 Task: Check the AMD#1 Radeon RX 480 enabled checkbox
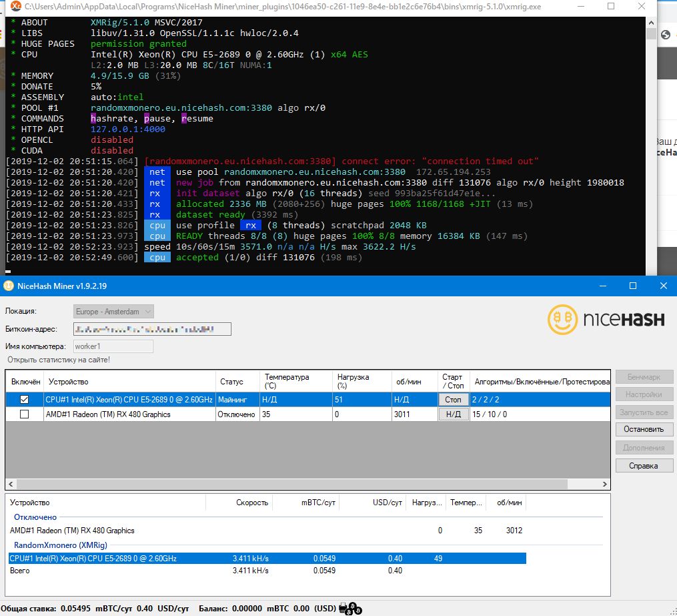24,414
